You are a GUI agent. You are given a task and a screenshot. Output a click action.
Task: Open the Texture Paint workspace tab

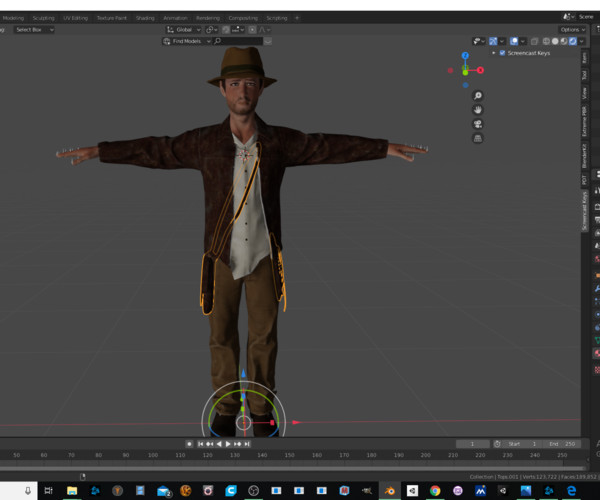(112, 18)
